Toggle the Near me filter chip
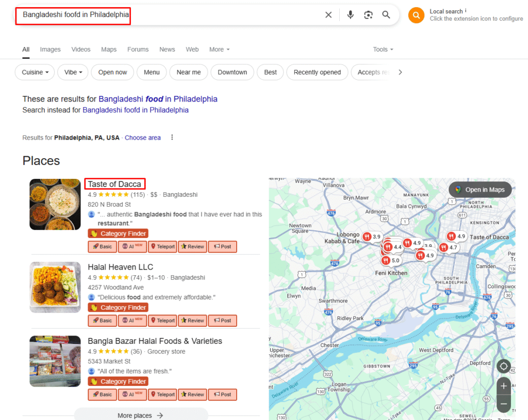Image resolution: width=528 pixels, height=420 pixels. coord(189,72)
